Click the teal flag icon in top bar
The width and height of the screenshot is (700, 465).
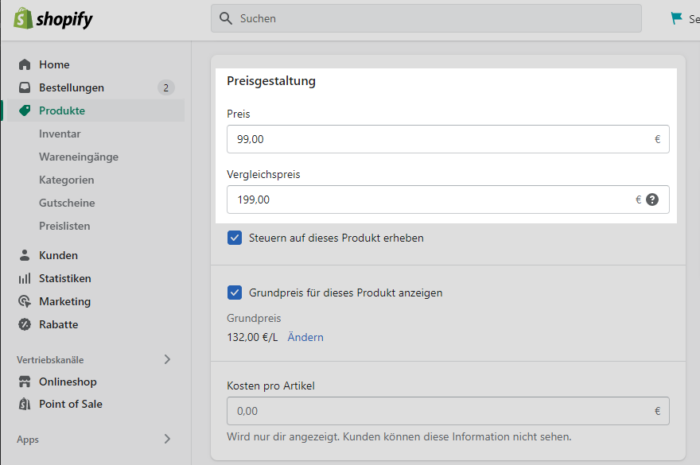pyautogui.click(x=676, y=18)
